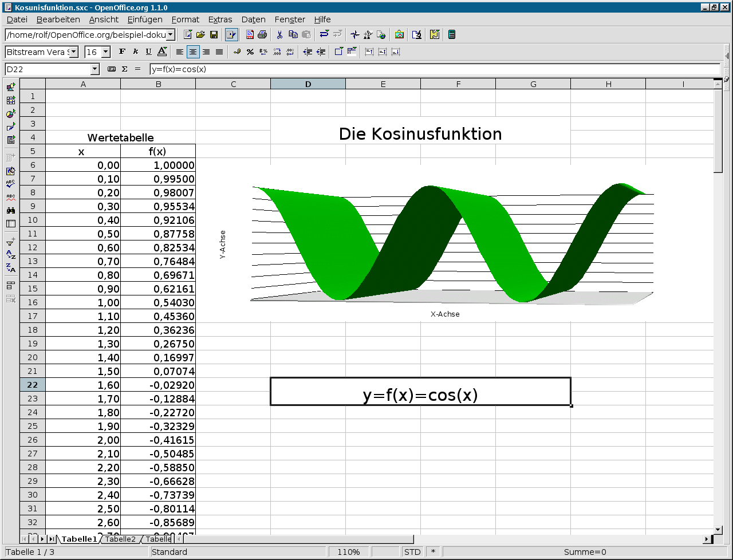Click the Print icon in toolbar
The height and width of the screenshot is (560, 733).
pos(262,35)
